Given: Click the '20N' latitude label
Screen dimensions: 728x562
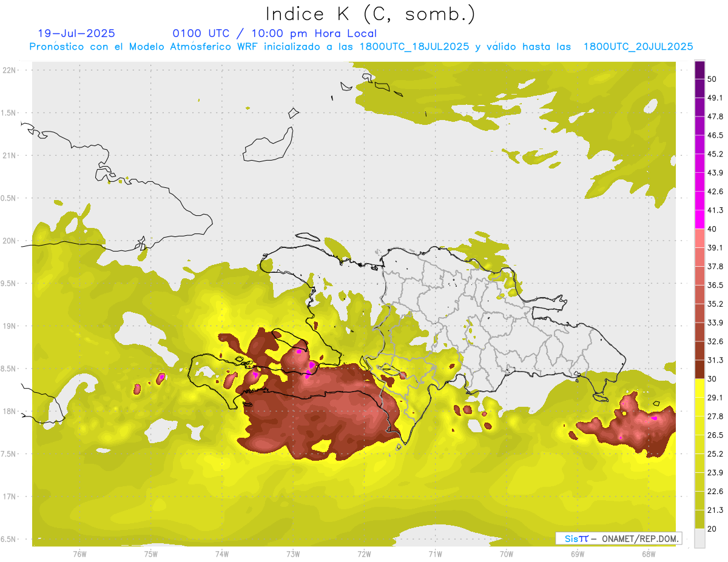Looking at the screenshot, I should click(10, 241).
